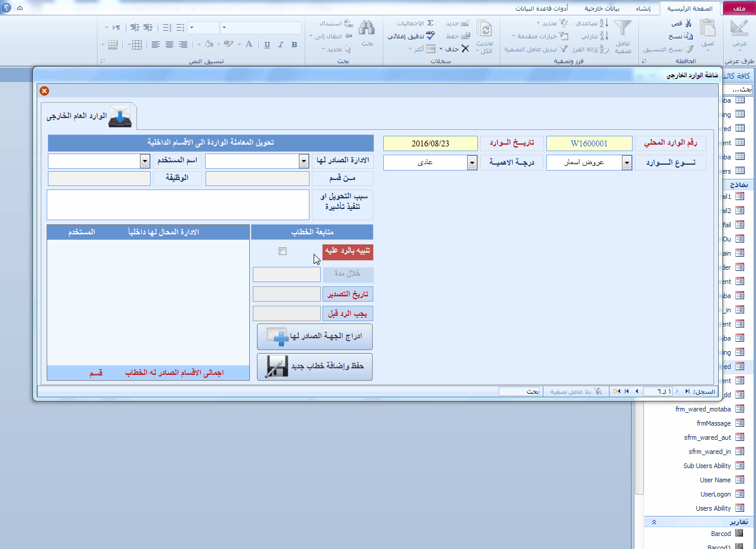Screen dimensions: 756x549
Task: Expand the درجة الاهمية dropdown list
Action: point(472,162)
